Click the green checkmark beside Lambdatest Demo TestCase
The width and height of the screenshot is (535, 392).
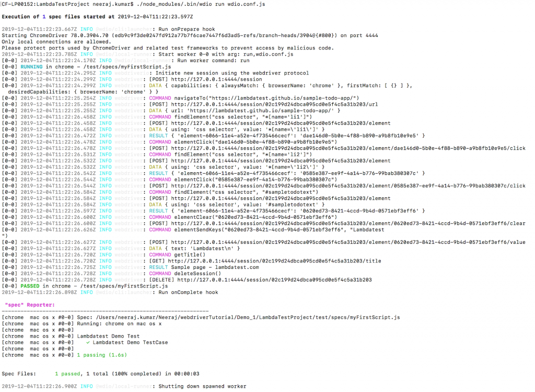(88, 342)
